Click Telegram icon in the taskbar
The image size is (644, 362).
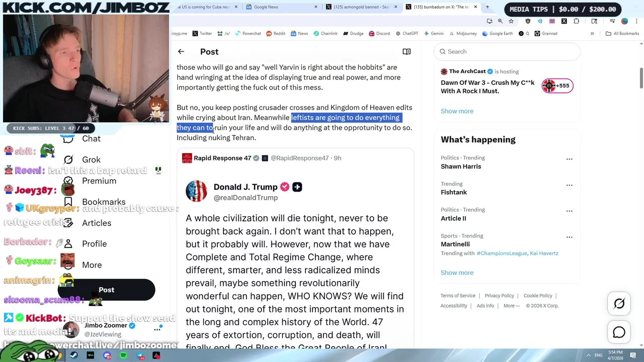pos(140,355)
